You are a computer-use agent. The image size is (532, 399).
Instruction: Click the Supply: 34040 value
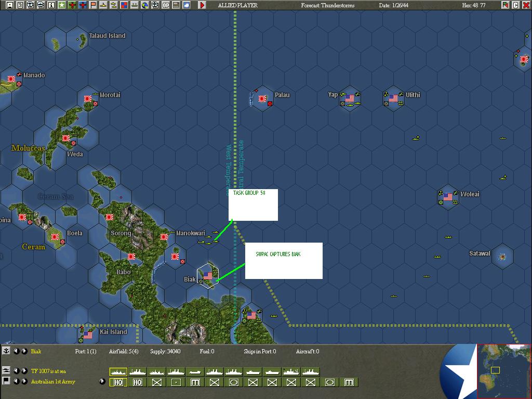coord(165,351)
